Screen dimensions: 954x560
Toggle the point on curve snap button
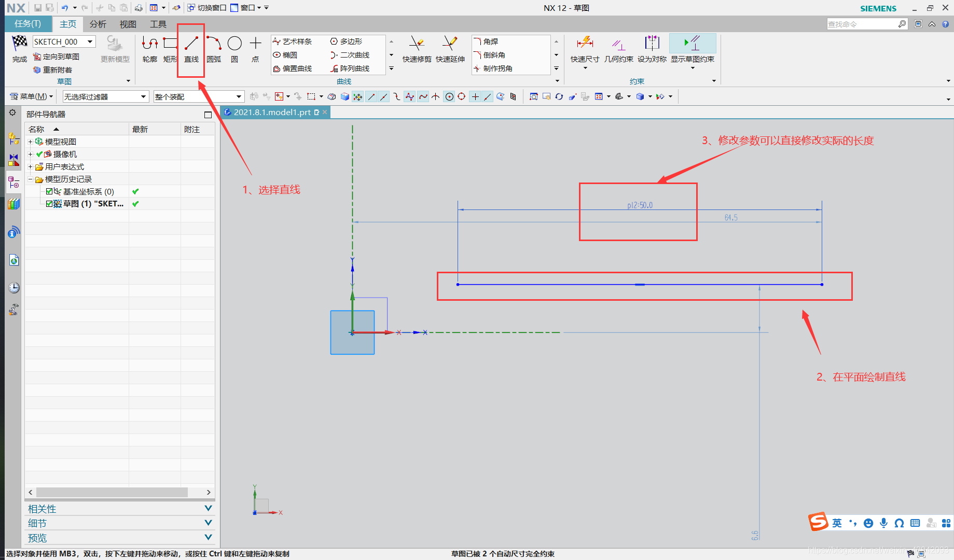pos(488,96)
